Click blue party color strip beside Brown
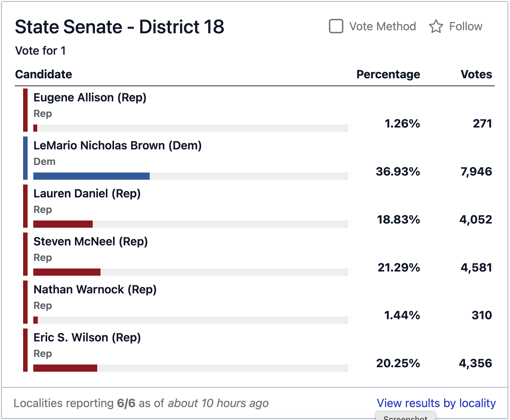The height and width of the screenshot is (420, 510). click(25, 158)
